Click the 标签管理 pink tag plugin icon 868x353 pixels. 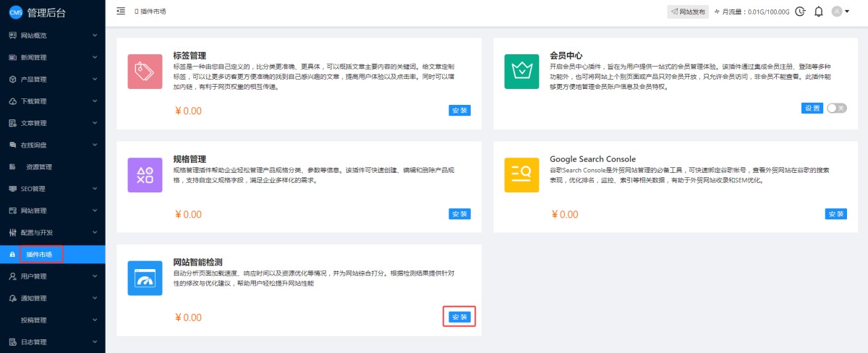(x=145, y=71)
